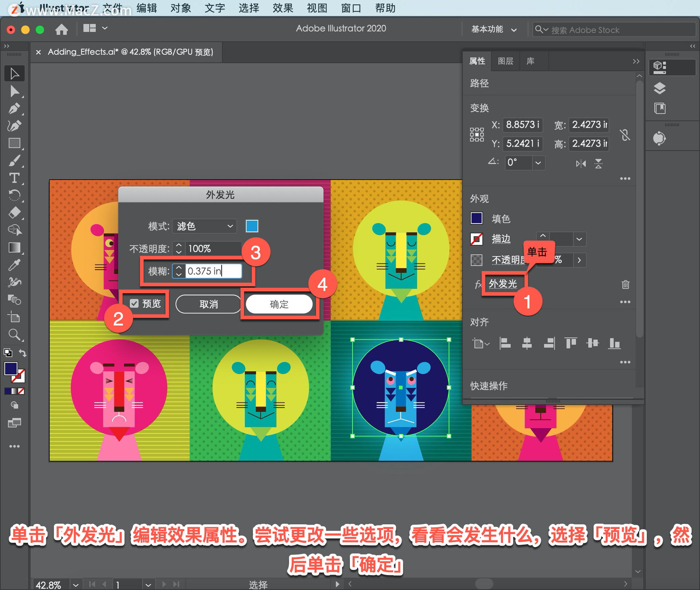Screen dimensions: 700x590
Task: Switch to the 图层 tab
Action: [x=505, y=61]
